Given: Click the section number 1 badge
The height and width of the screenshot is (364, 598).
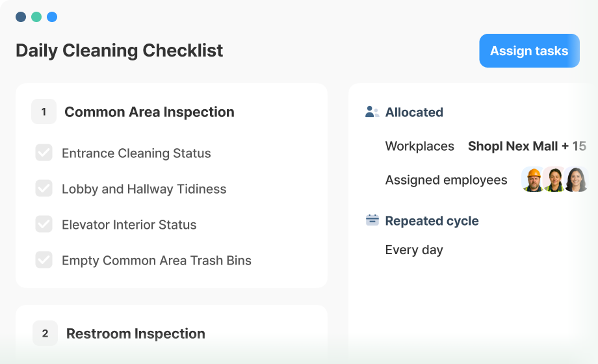Looking at the screenshot, I should 44,112.
